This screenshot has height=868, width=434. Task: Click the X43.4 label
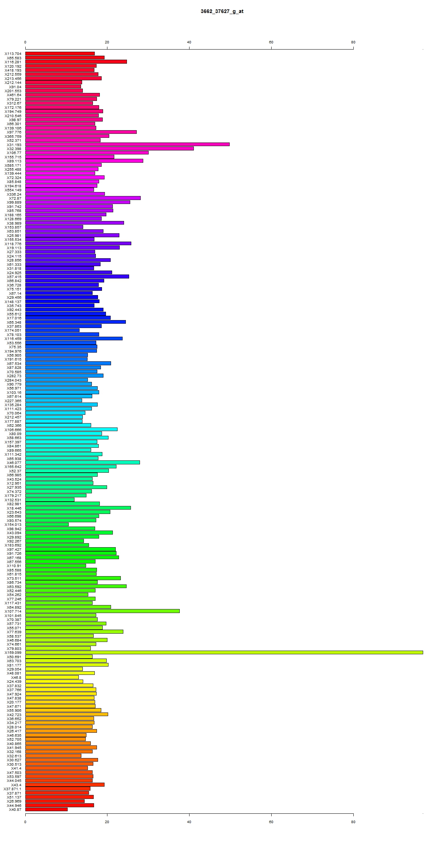(16, 785)
